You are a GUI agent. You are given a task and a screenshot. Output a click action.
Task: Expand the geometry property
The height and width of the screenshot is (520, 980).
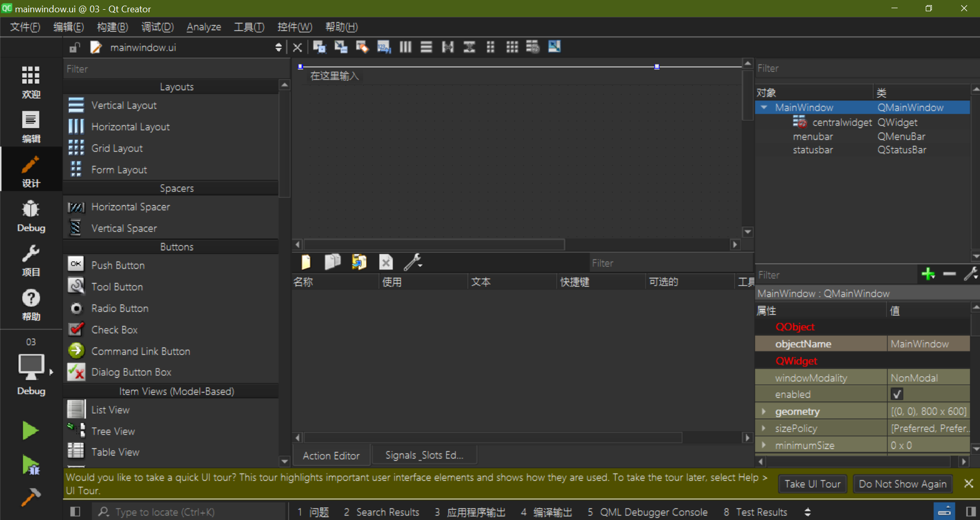(x=764, y=411)
